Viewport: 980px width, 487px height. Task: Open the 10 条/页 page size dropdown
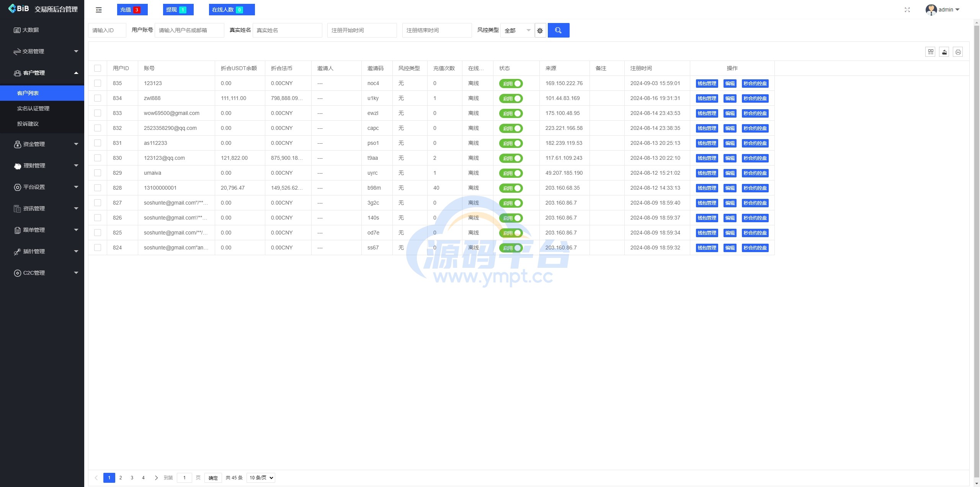pyautogui.click(x=260, y=478)
